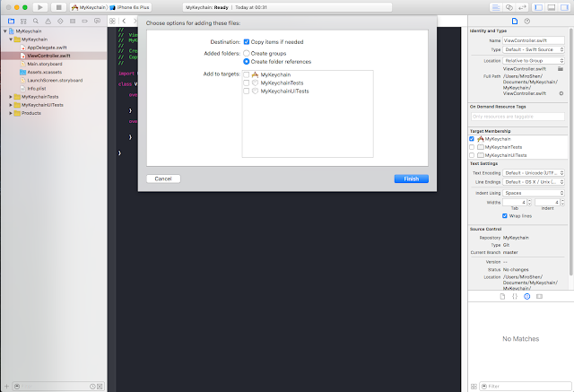The height and width of the screenshot is (392, 574).
Task: Show the Quick Help inspector
Action: pyautogui.click(x=527, y=22)
